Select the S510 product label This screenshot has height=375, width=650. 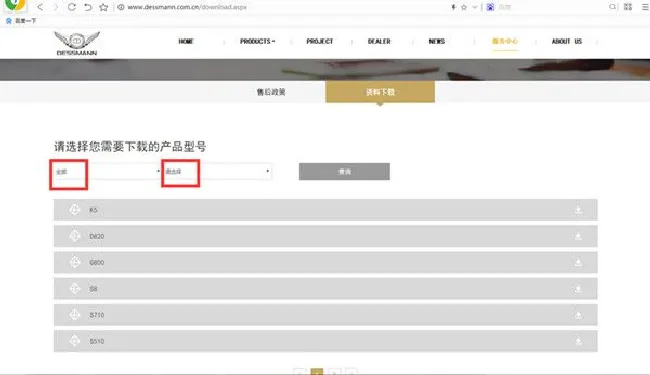pyautogui.click(x=97, y=341)
